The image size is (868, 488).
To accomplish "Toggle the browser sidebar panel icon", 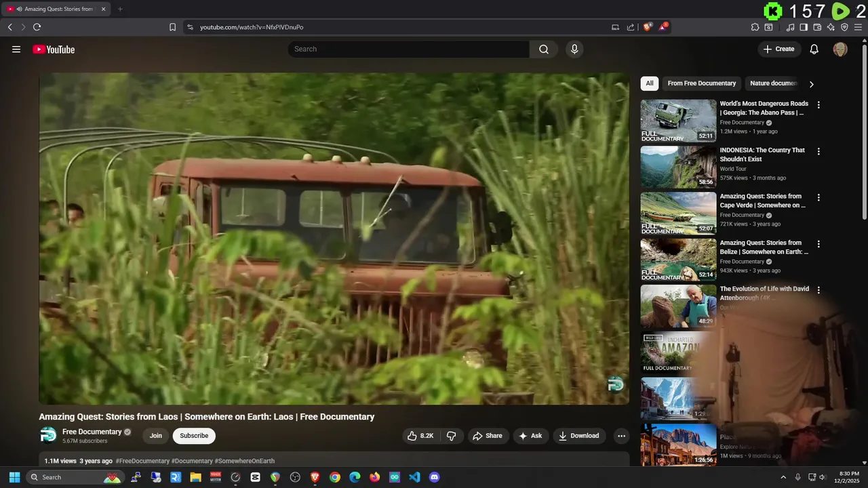I will 804,27.
